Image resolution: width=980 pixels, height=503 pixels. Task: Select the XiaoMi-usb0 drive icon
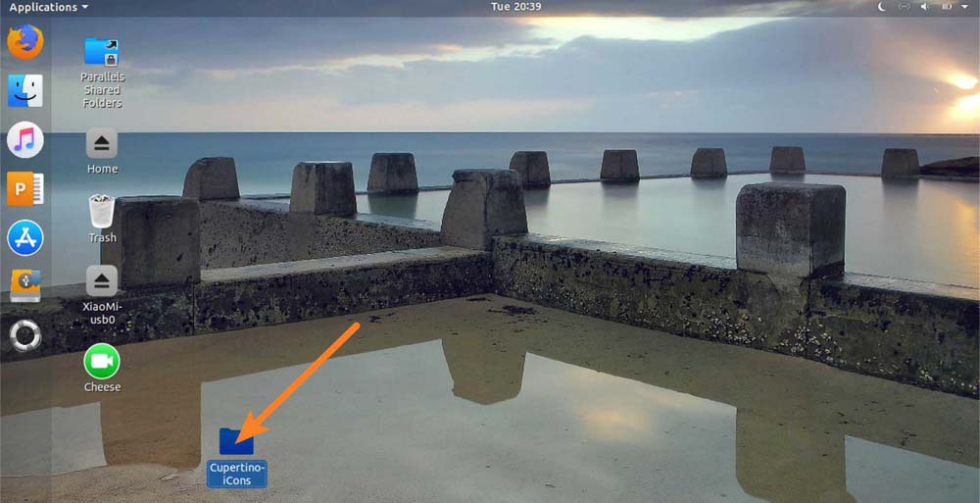(x=102, y=281)
